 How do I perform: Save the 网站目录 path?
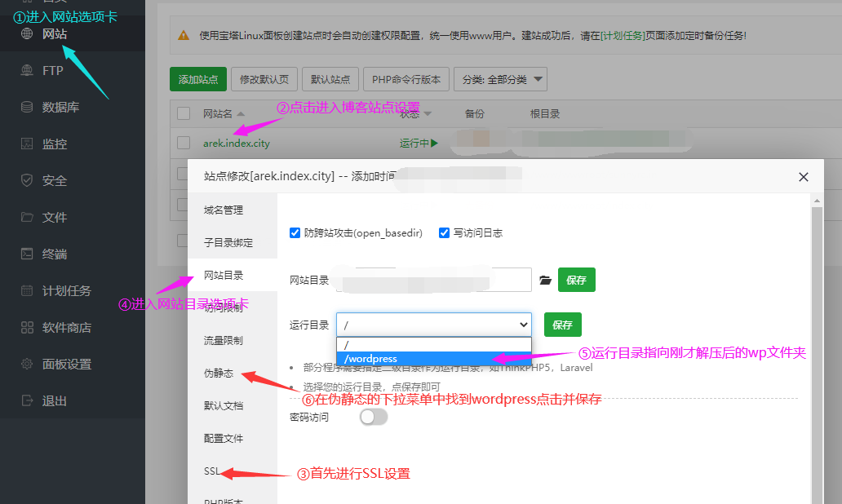(577, 280)
